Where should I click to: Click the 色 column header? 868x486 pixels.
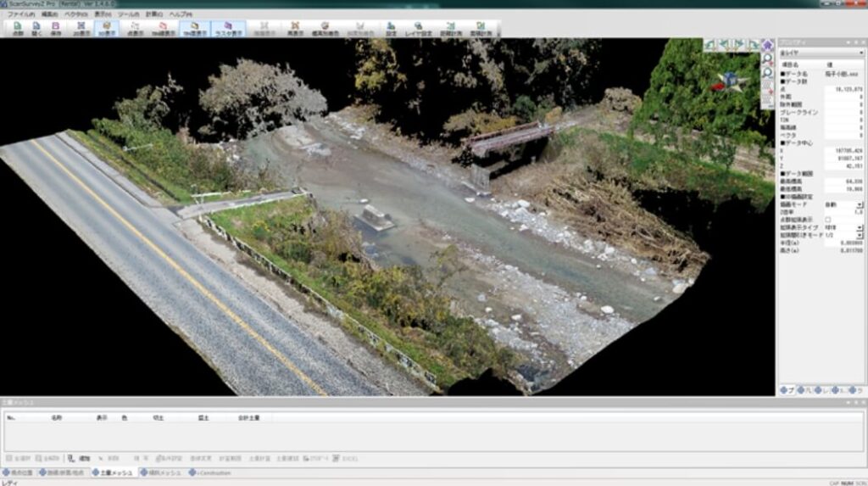click(125, 418)
